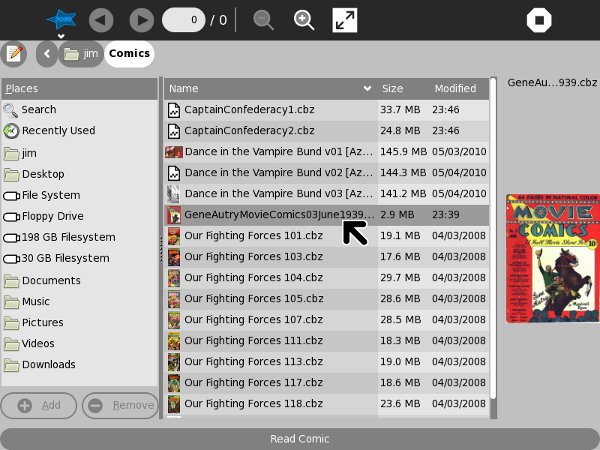The height and width of the screenshot is (450, 600).
Task: Sort files by Size column
Action: (403, 89)
